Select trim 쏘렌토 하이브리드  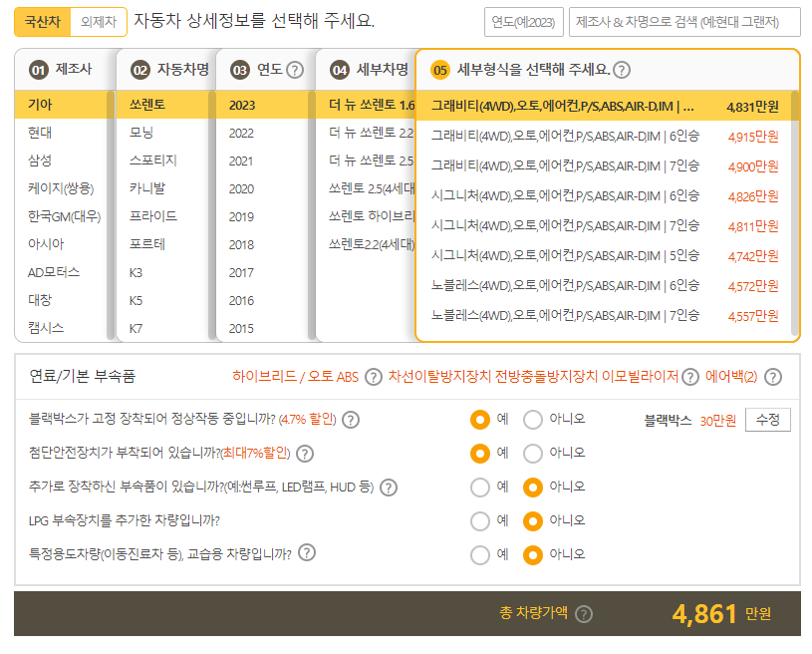366,216
